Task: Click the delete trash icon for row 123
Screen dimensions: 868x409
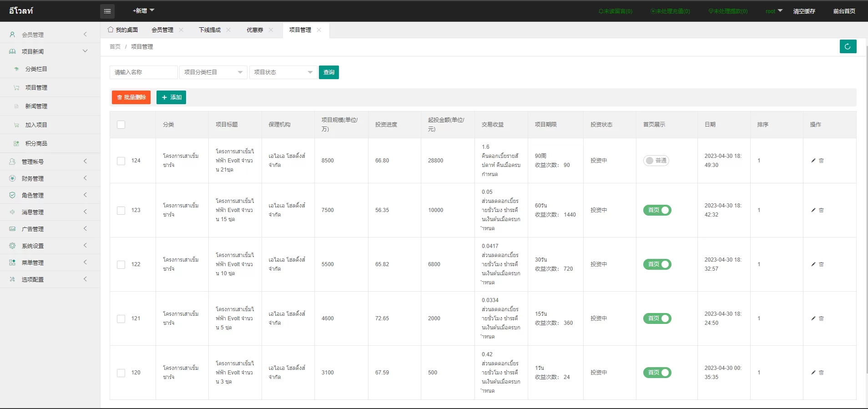Action: pos(821,210)
